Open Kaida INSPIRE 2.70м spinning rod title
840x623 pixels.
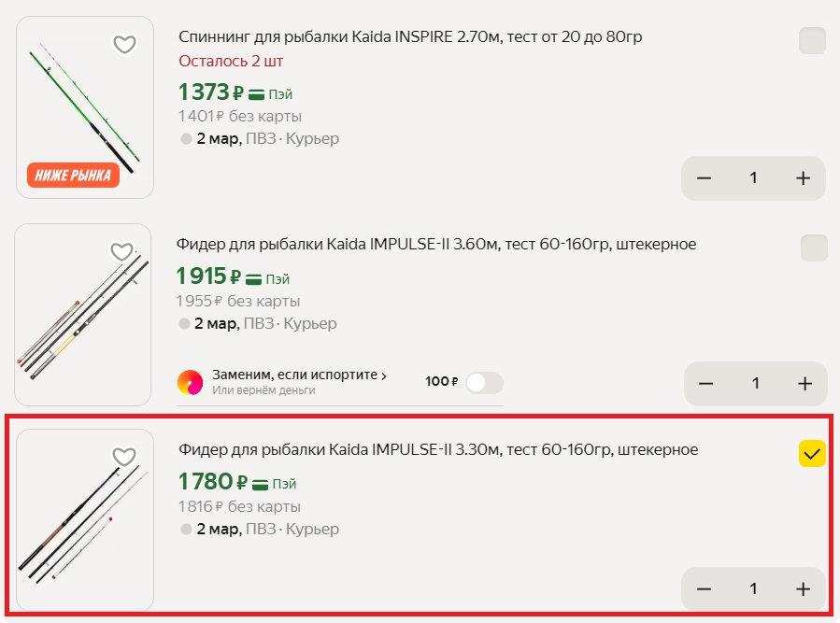(410, 37)
